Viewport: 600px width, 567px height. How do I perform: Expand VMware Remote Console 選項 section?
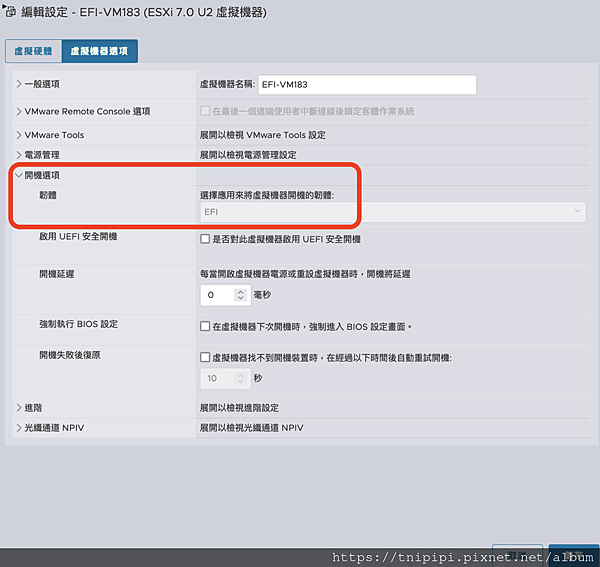click(18, 111)
